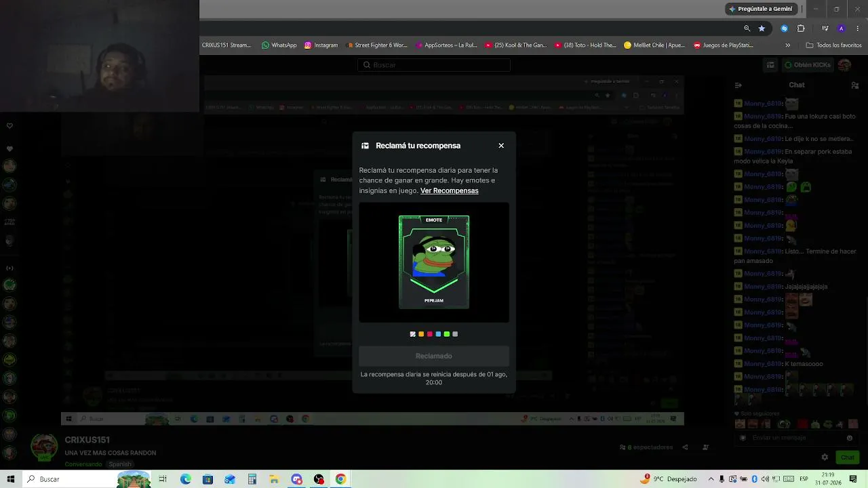The width and height of the screenshot is (868, 488).
Task: Open the weather widget 9°C Despejado
Action: pyautogui.click(x=669, y=479)
